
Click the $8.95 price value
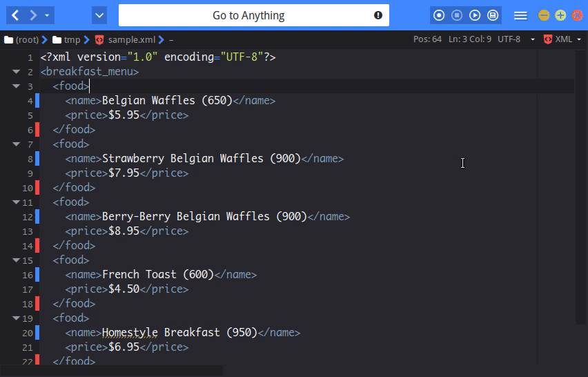[124, 231]
